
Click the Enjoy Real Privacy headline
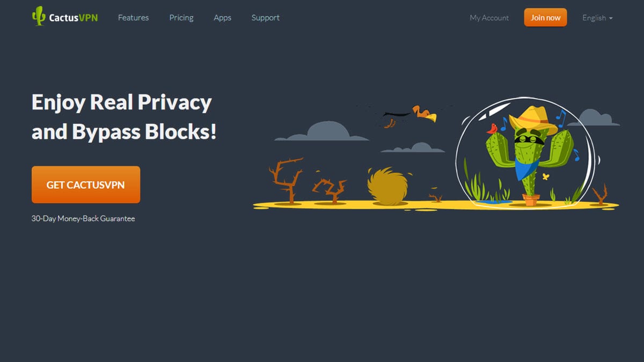pyautogui.click(x=124, y=116)
